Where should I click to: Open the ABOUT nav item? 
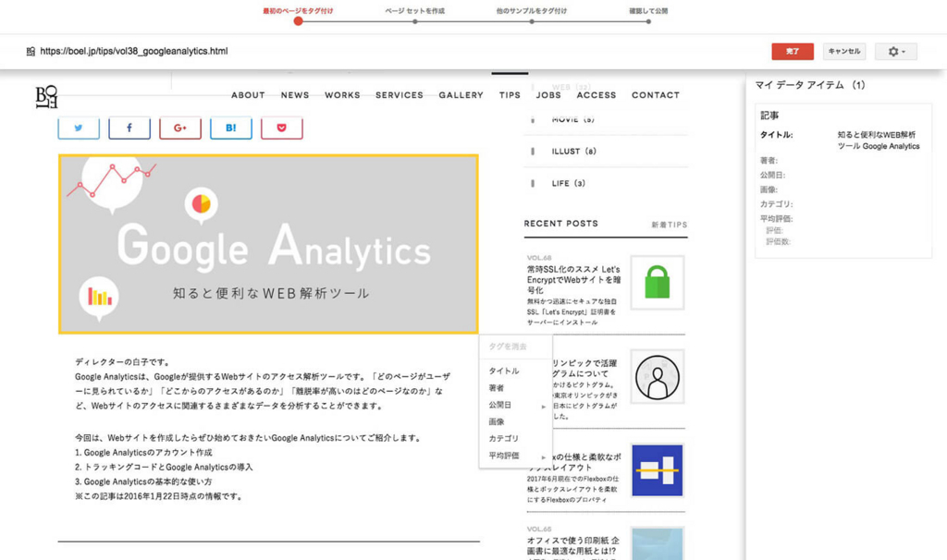coord(248,95)
